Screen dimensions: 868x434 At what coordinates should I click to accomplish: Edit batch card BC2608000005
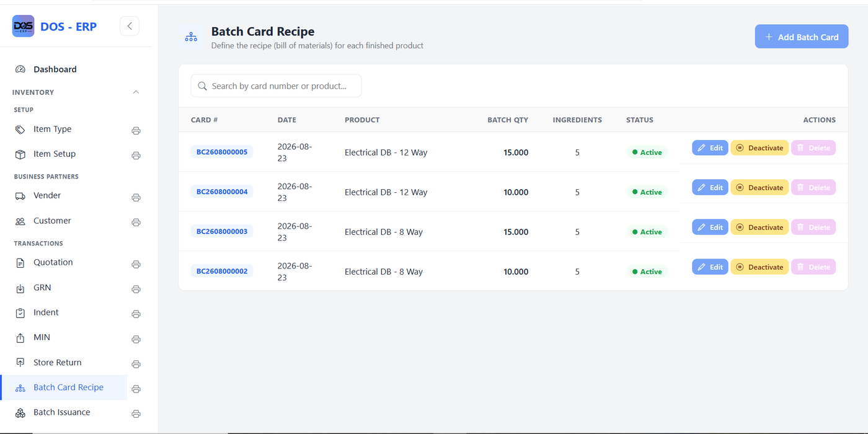(710, 148)
